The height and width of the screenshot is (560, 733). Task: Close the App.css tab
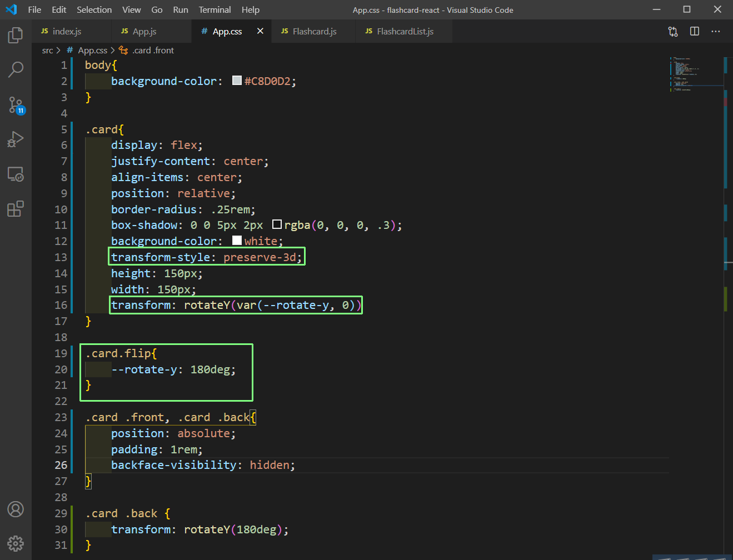click(260, 31)
